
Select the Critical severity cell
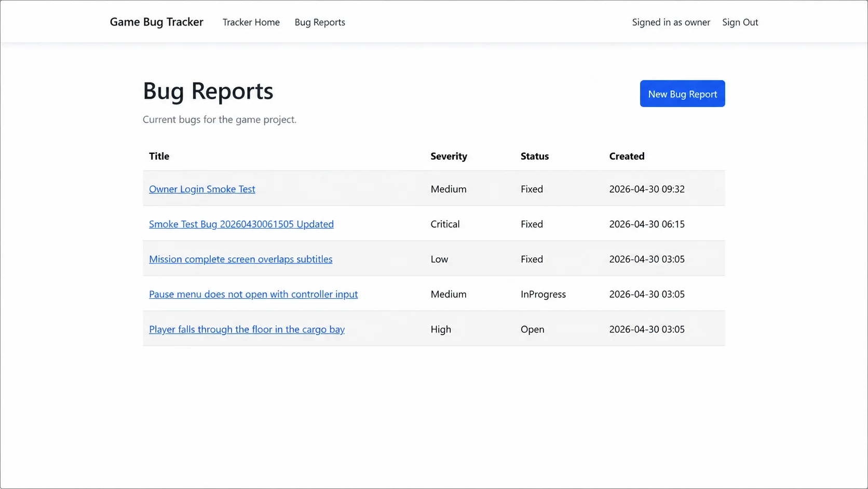tap(445, 224)
